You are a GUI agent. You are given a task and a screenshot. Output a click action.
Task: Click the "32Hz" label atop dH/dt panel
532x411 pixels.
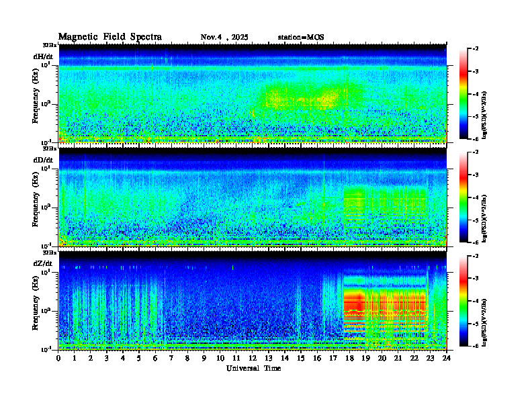[x=50, y=45]
